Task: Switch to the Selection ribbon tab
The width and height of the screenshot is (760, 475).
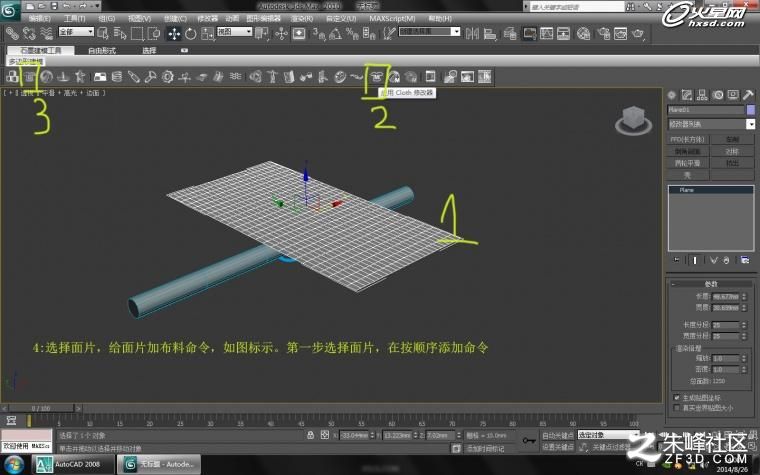Action: [x=149, y=50]
